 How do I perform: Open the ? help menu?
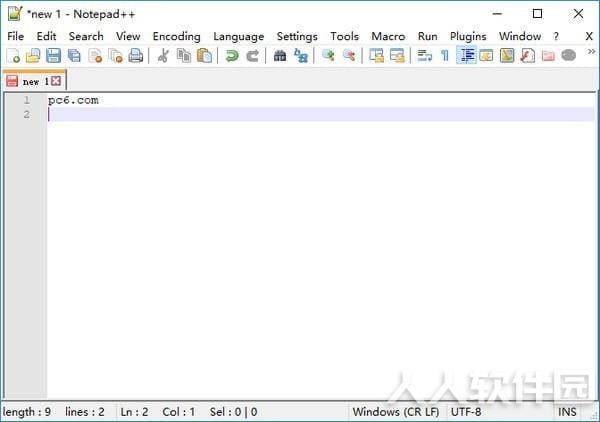point(556,36)
